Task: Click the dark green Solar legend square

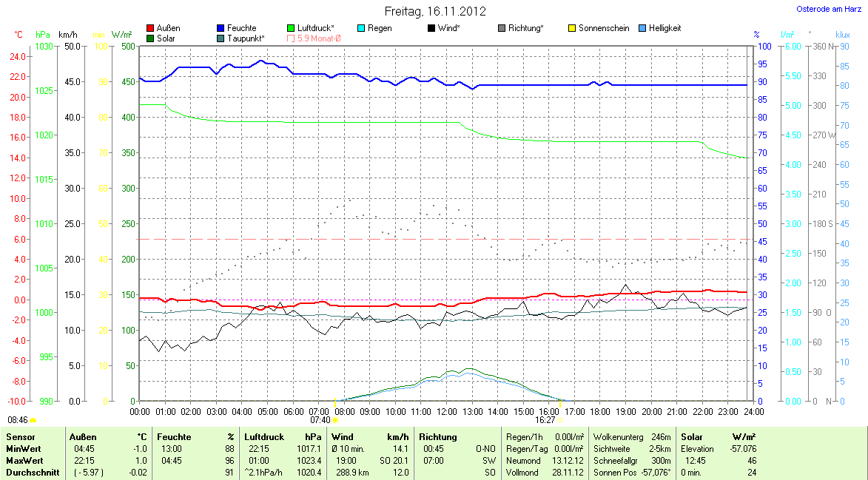Action: pyautogui.click(x=152, y=38)
